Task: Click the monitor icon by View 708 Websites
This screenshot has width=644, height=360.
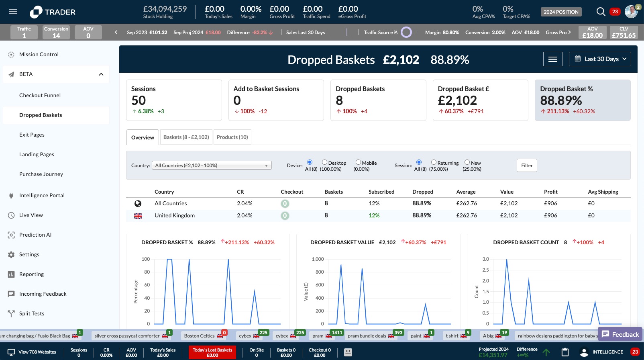Action: [11, 352]
